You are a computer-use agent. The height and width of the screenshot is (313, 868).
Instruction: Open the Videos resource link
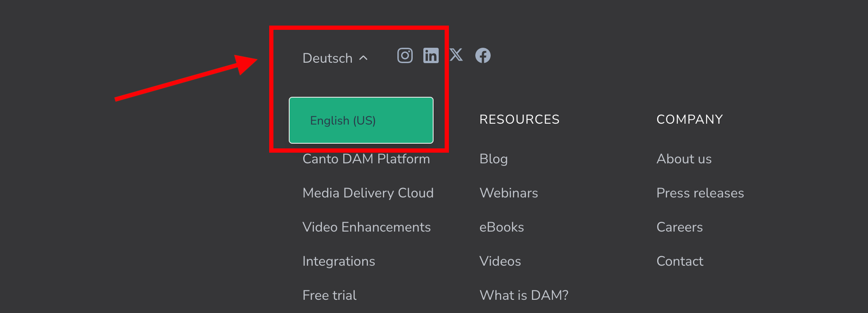(500, 261)
